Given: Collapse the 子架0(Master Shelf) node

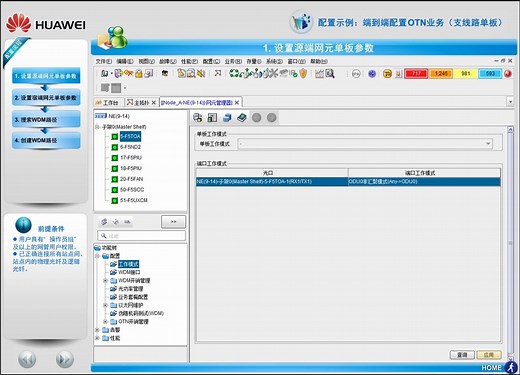Looking at the screenshot, I should click(x=97, y=127).
